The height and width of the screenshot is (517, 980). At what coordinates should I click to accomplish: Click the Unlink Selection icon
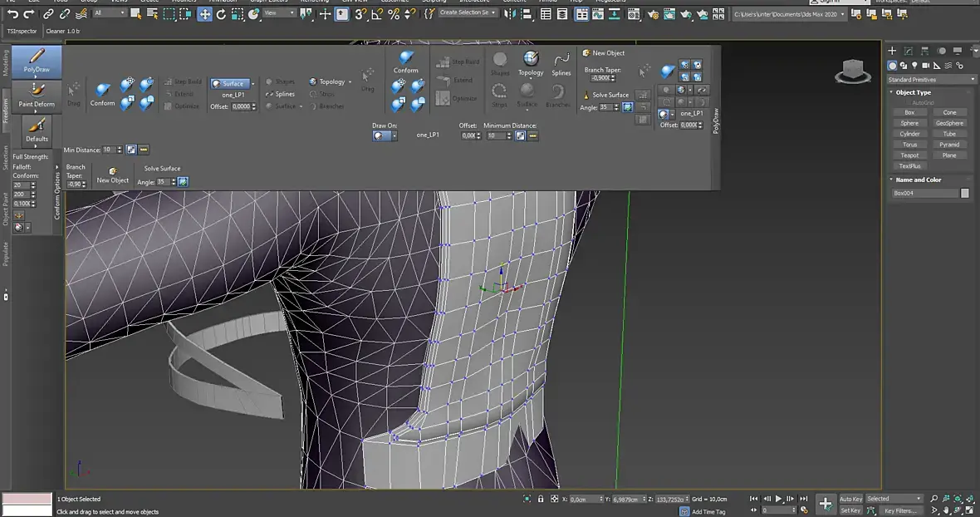tap(65, 14)
